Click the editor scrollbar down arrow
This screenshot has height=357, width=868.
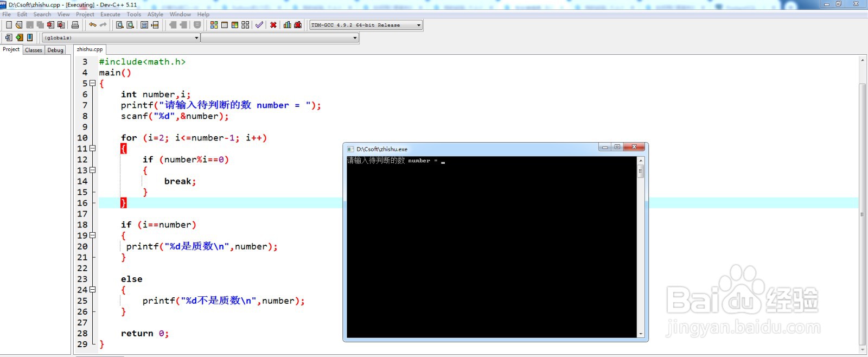point(863,350)
